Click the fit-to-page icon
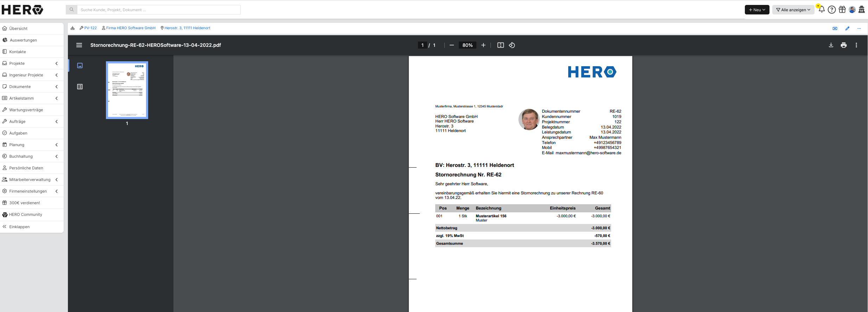Viewport: 868px width, 312px height. point(500,45)
